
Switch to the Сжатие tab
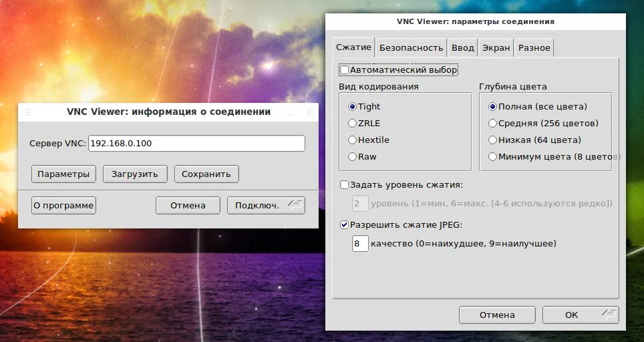tap(353, 47)
